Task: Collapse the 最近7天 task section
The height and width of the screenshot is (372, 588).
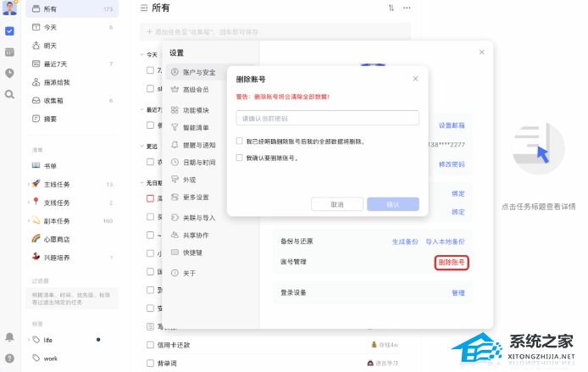Action: tap(141, 110)
